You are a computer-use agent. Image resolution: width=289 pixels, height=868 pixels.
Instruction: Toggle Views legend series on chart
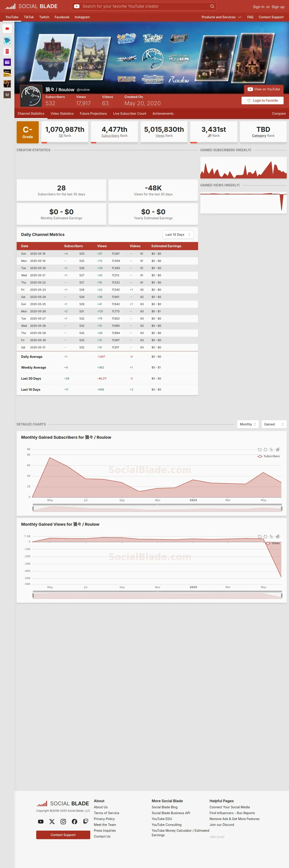pyautogui.click(x=273, y=543)
